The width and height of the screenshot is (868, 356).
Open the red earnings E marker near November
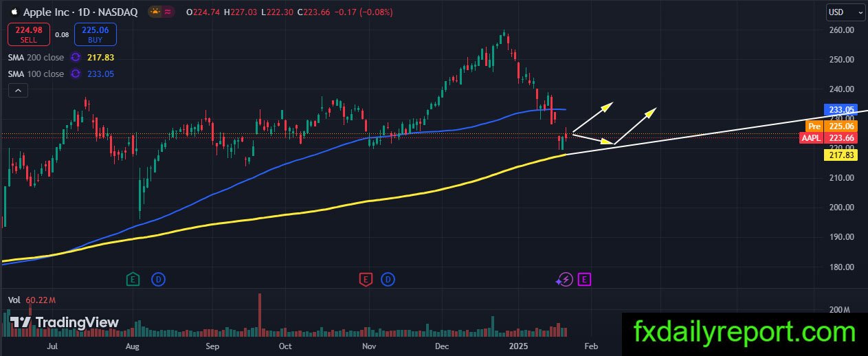point(366,279)
